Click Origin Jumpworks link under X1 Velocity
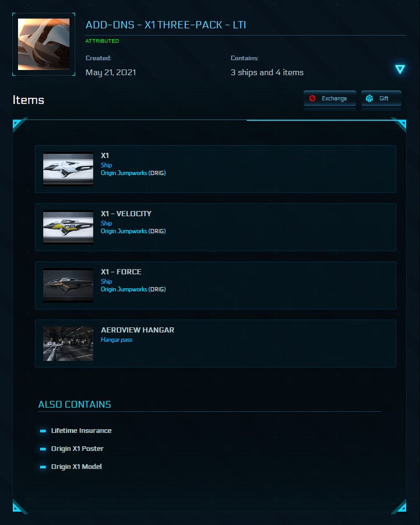 [124, 232]
